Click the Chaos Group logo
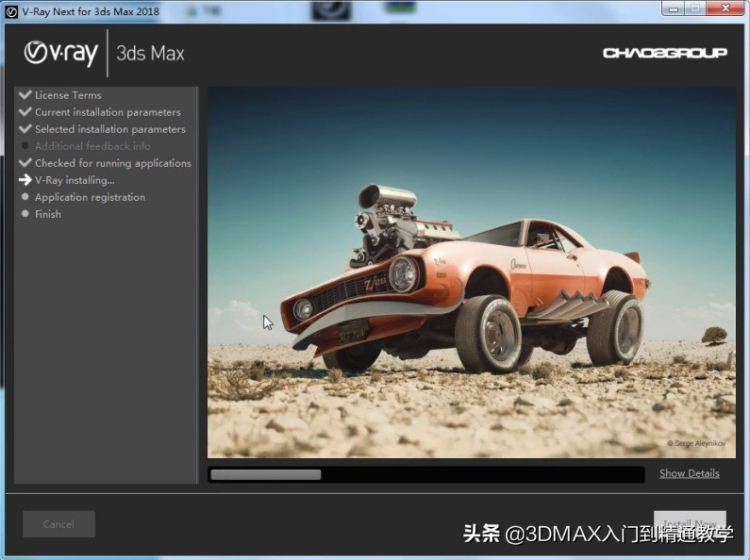This screenshot has width=750, height=560. click(x=665, y=53)
